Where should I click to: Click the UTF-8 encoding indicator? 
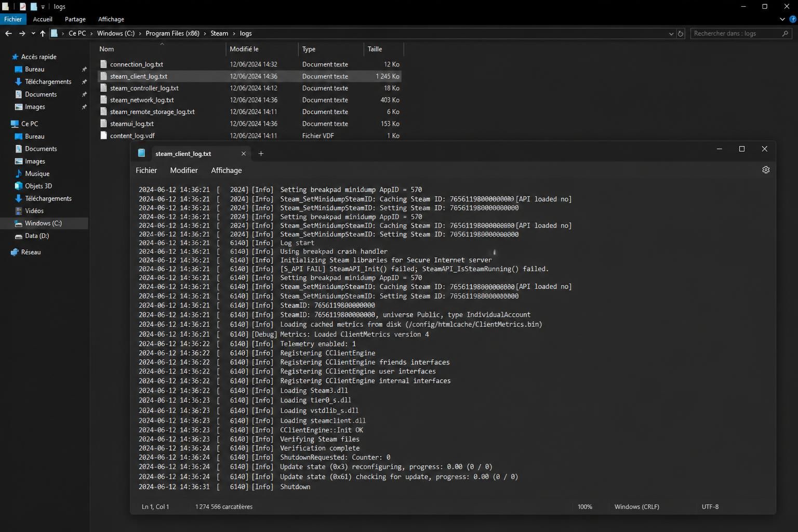pos(710,507)
